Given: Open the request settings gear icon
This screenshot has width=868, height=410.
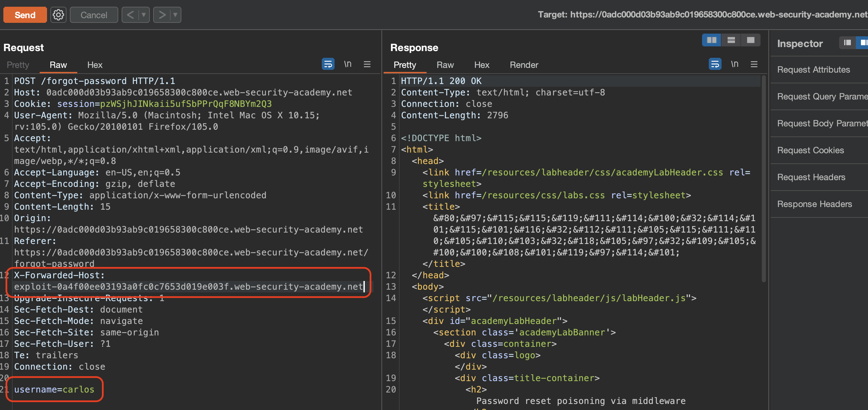Looking at the screenshot, I should pyautogui.click(x=58, y=15).
